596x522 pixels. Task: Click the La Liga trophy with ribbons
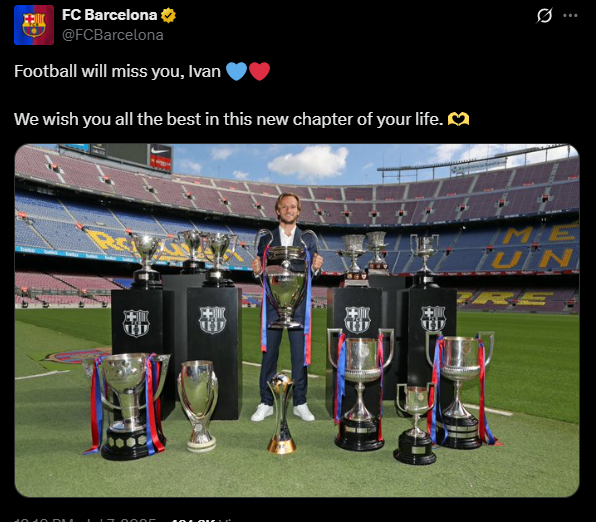(128, 406)
